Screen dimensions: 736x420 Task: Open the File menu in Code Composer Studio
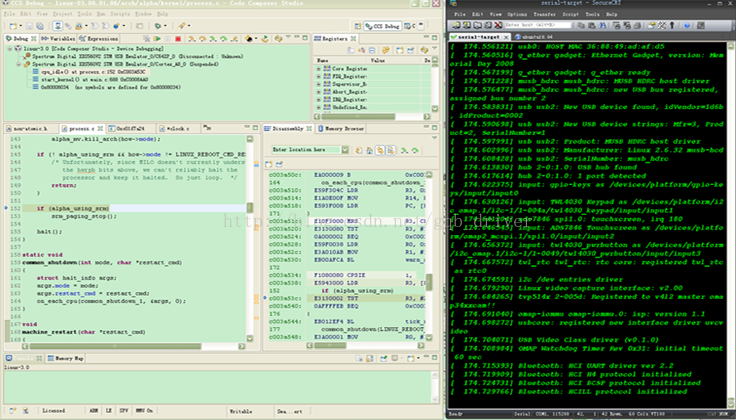[9, 14]
